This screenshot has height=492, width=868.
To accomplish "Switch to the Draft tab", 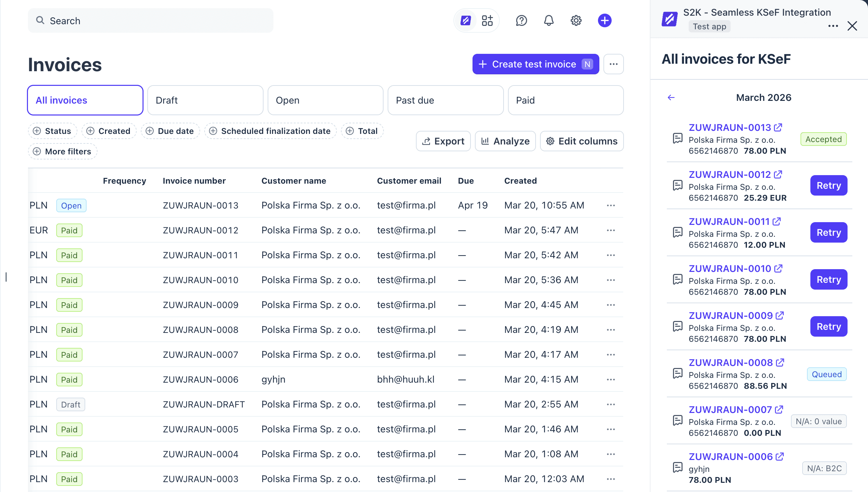I will 205,100.
